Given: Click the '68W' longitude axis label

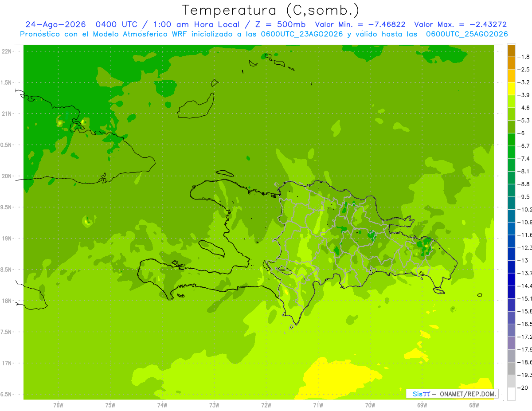Looking at the screenshot, I should pos(474,405).
